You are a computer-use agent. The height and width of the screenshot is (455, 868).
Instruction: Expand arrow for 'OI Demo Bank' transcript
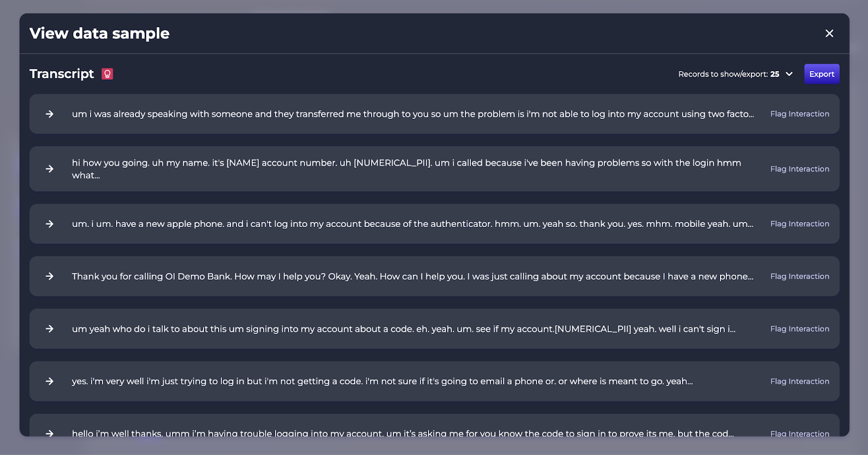[x=49, y=276]
